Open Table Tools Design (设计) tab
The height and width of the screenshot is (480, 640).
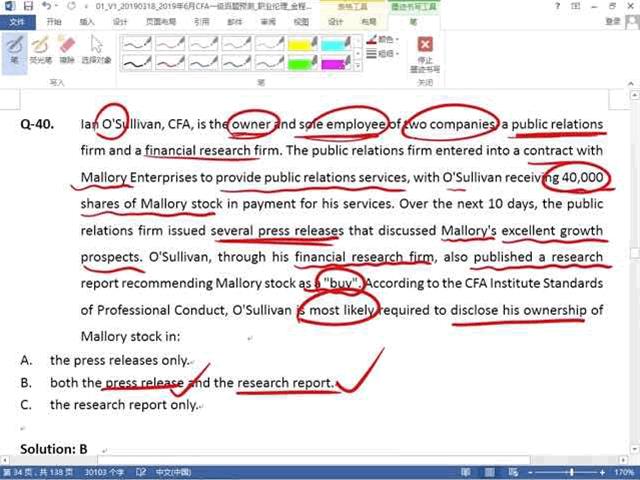pyautogui.click(x=336, y=22)
